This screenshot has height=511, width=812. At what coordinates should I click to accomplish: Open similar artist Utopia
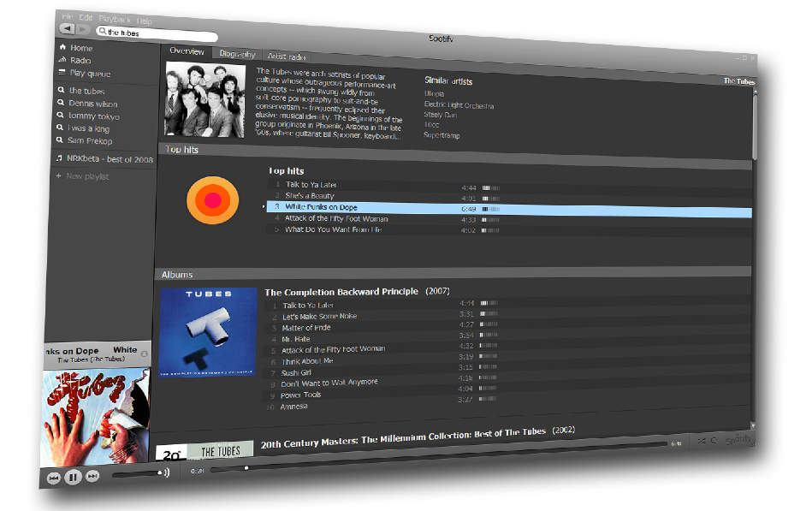(434, 94)
